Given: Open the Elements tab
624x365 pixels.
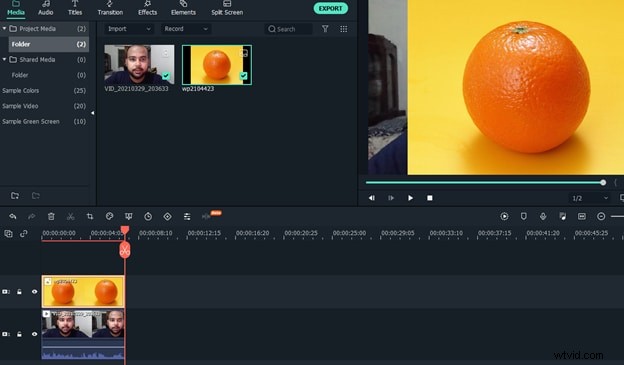Looking at the screenshot, I should (183, 8).
